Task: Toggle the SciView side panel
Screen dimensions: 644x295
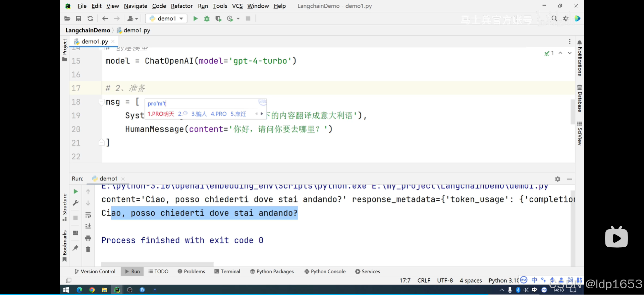Action: coord(580,133)
